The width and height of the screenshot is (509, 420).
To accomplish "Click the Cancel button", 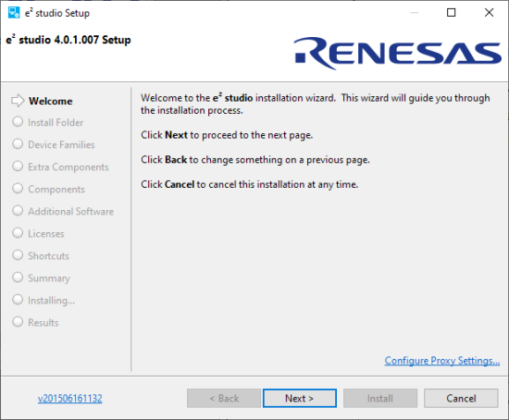I will coord(461,398).
